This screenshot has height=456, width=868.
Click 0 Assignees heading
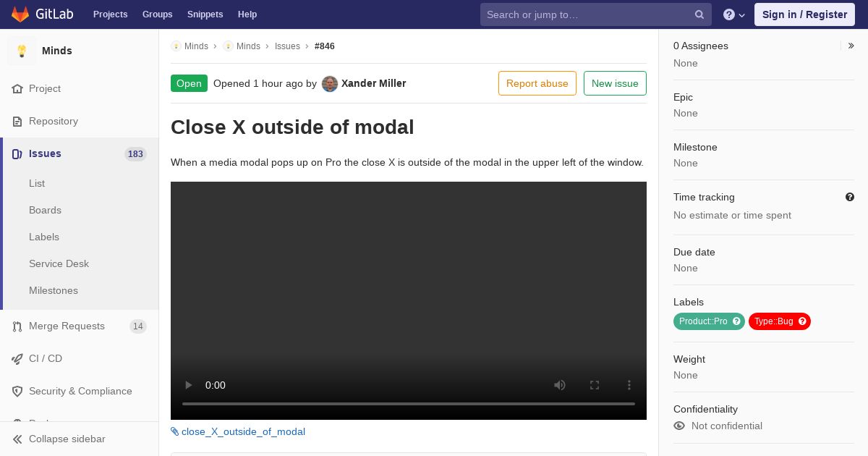point(701,46)
